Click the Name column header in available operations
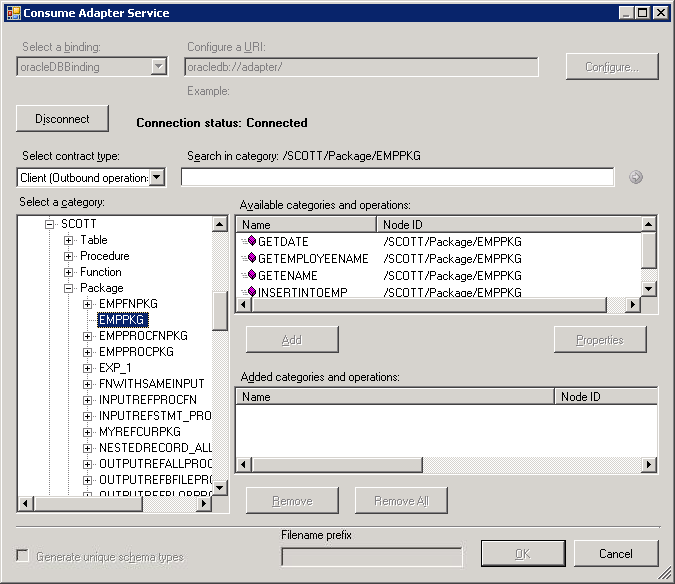The width and height of the screenshot is (675, 584). [x=307, y=225]
